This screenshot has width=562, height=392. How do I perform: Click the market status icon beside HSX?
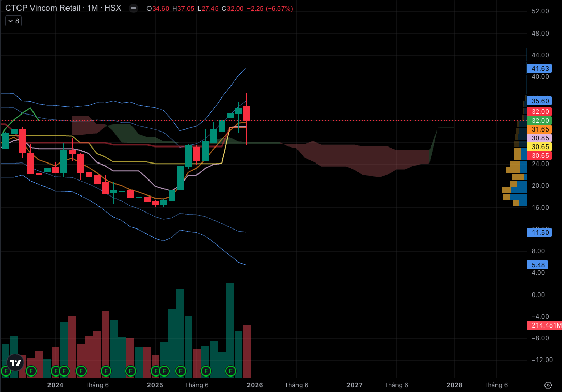tap(134, 8)
